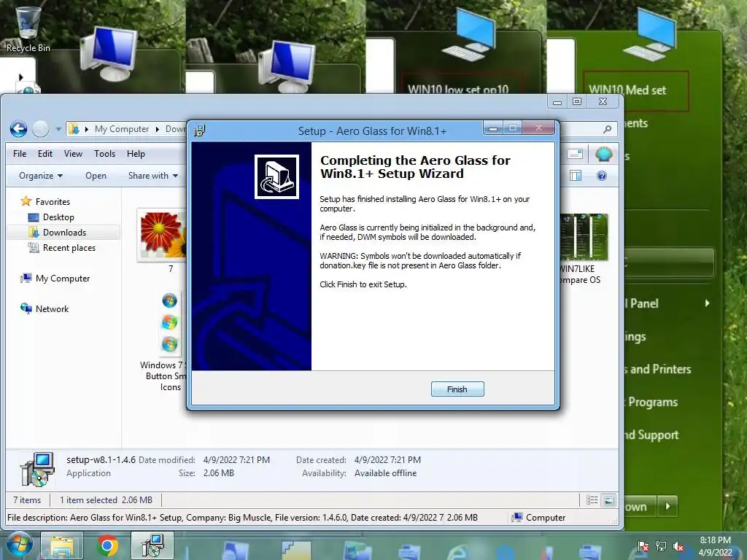Click the Back arrow in Explorer window
This screenshot has width=747, height=560.
click(18, 129)
